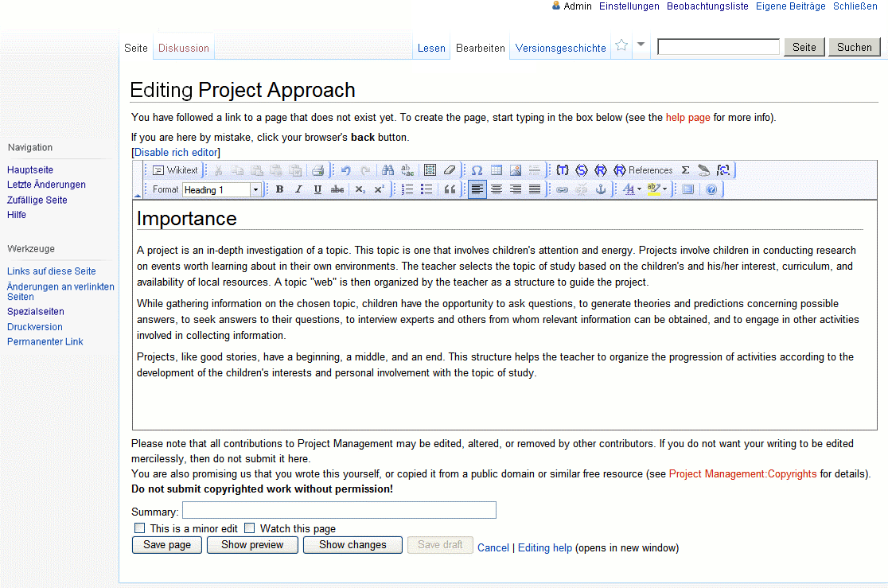Insert a hyperlink (chain icon)
888x588 pixels.
pyautogui.click(x=563, y=189)
